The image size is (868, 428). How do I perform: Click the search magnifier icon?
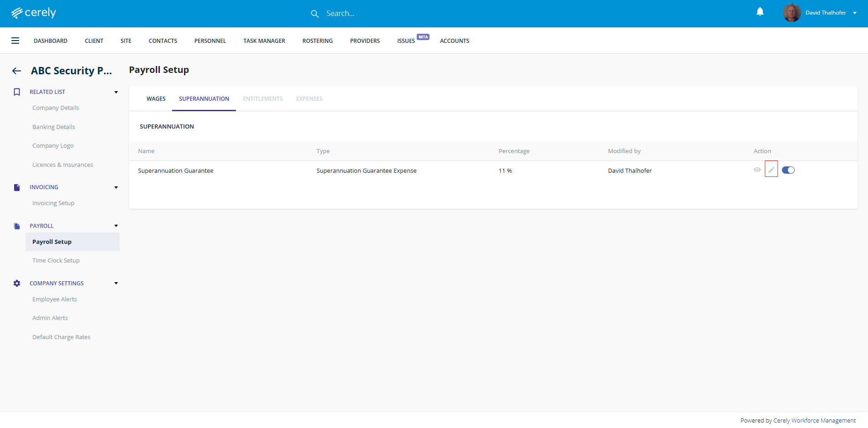[x=315, y=14]
